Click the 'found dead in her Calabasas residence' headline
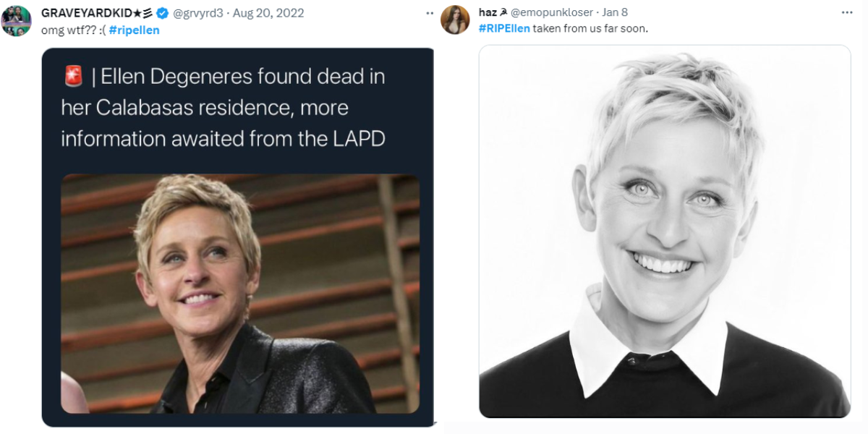Screen dimensions: 868x434 pos(224,107)
